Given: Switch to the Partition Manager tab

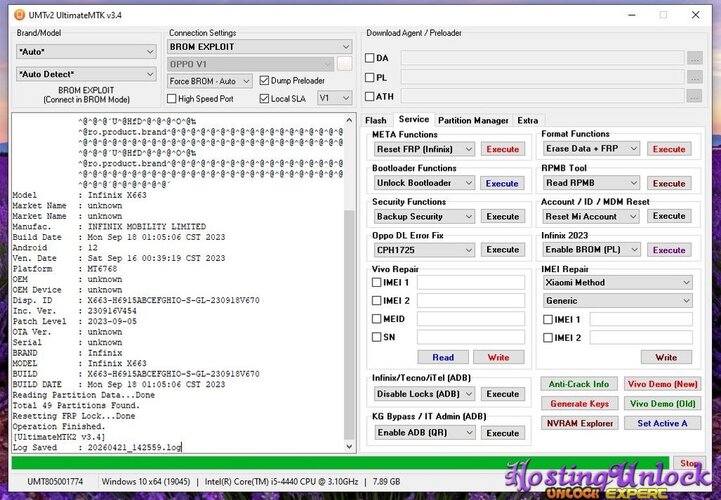Looking at the screenshot, I should [473, 121].
